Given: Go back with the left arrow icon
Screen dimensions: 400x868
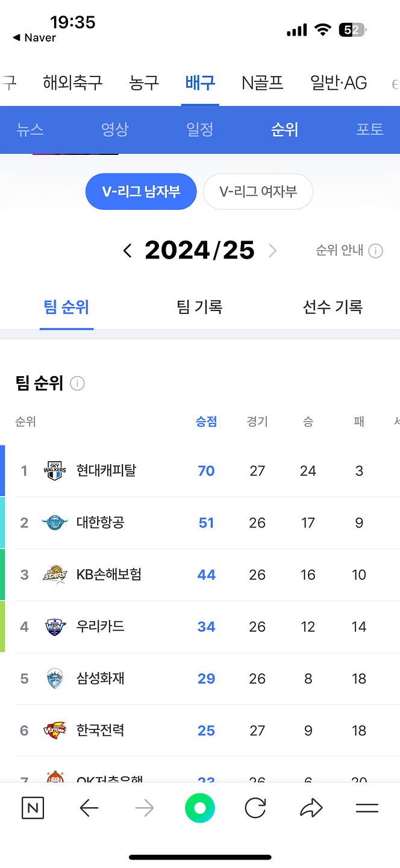Looking at the screenshot, I should (x=89, y=808).
